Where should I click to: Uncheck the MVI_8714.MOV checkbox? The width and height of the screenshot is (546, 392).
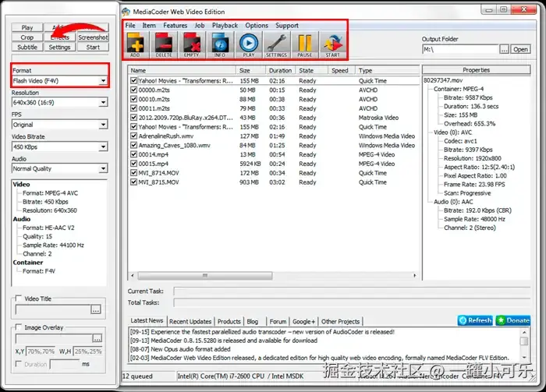click(x=133, y=173)
